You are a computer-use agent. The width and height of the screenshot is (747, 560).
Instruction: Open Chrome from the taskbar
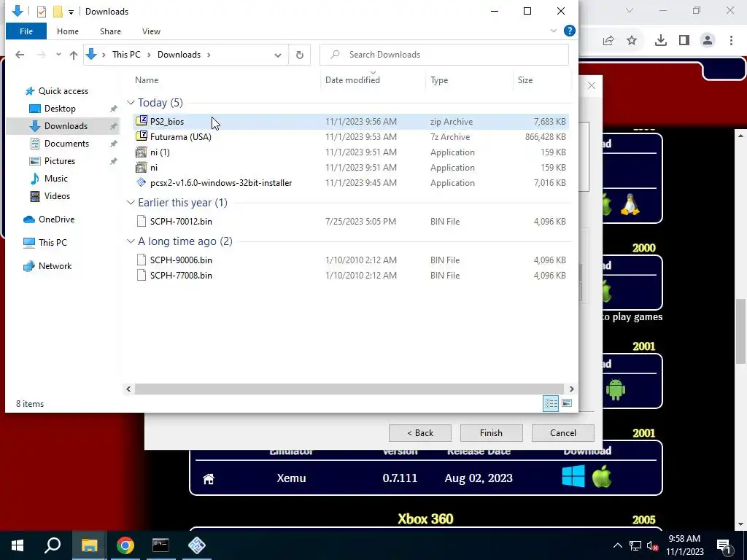(125, 545)
